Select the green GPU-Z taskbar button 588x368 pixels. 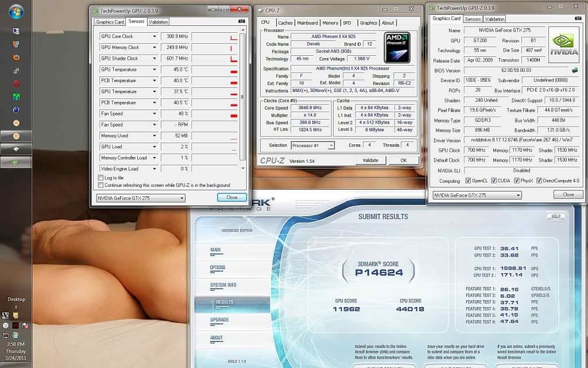pyautogui.click(x=16, y=162)
